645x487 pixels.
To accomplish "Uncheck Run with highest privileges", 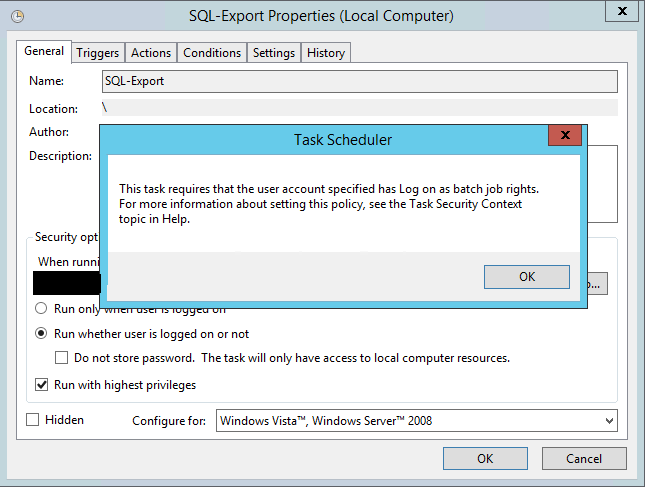I will pyautogui.click(x=42, y=384).
